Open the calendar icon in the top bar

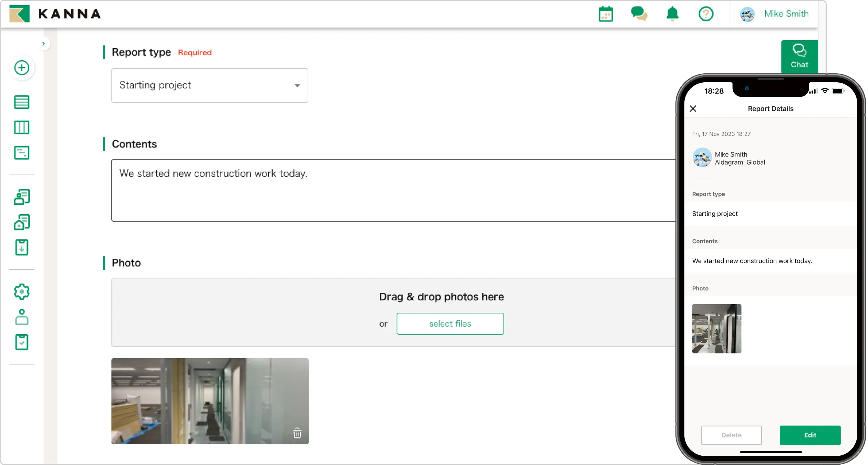pos(606,14)
